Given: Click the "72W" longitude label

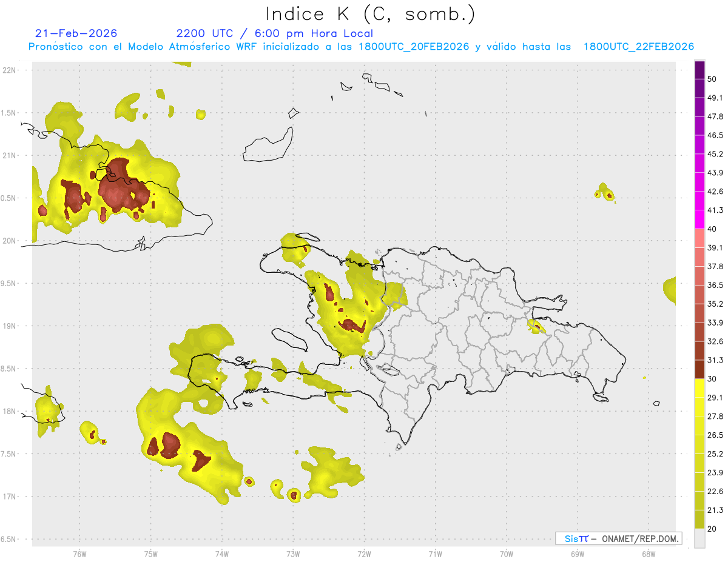Looking at the screenshot, I should 364,554.
